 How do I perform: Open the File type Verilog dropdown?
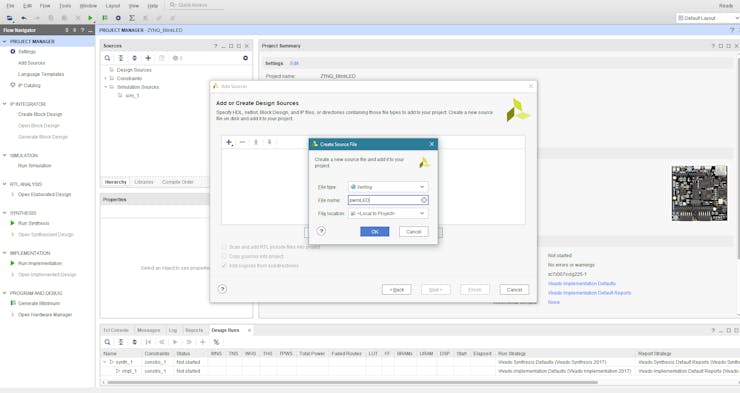(x=388, y=187)
